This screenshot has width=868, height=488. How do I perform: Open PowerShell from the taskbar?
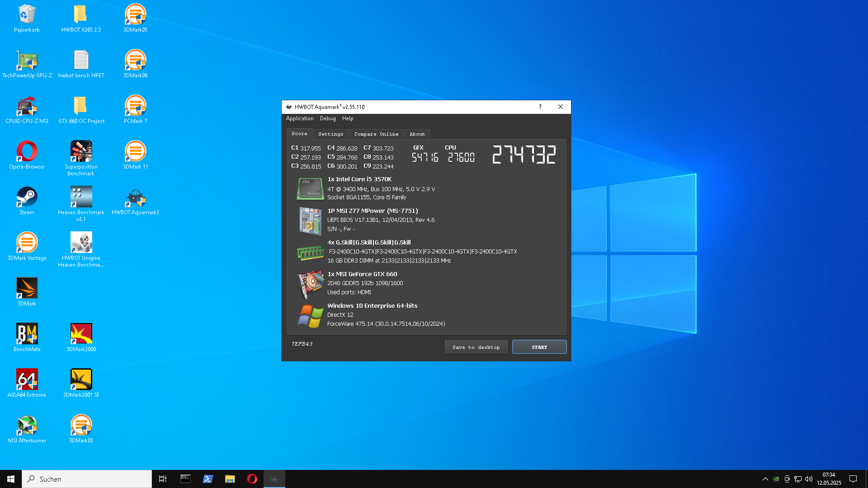tap(208, 479)
